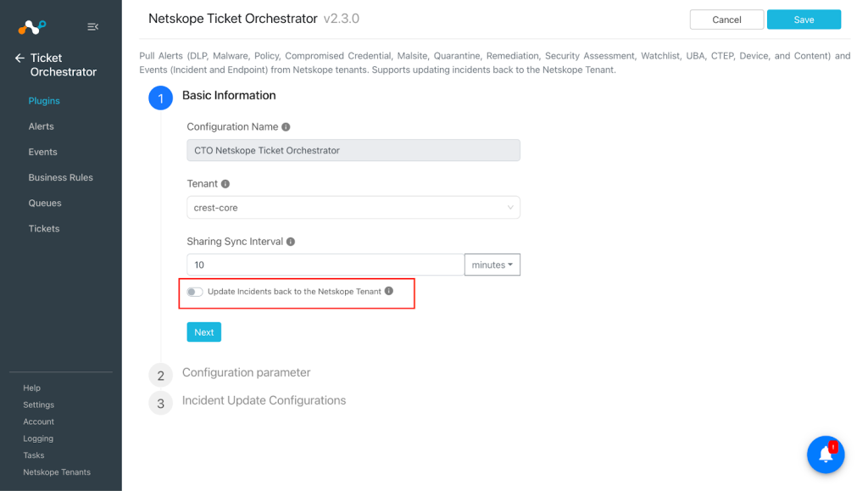This screenshot has width=868, height=491.
Task: Open Business Rules in sidebar
Action: point(61,177)
